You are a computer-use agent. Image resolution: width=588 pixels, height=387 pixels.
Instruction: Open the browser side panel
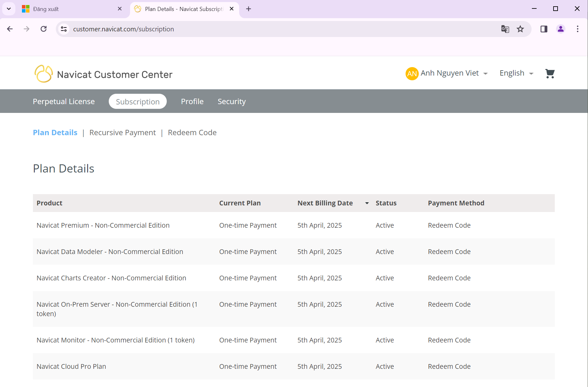click(x=544, y=29)
